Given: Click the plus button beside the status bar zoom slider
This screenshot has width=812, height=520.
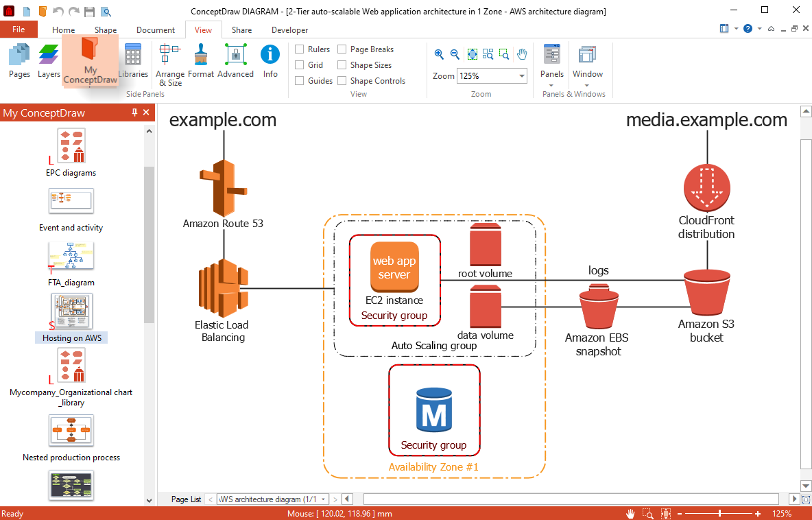Looking at the screenshot, I should (x=758, y=513).
